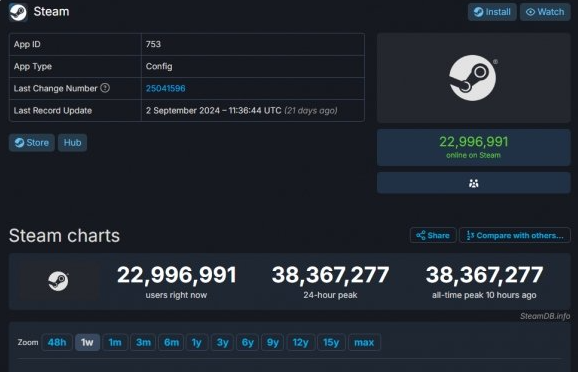The width and height of the screenshot is (578, 372).
Task: Click the Steam icon in charts summary
Action: (58, 281)
